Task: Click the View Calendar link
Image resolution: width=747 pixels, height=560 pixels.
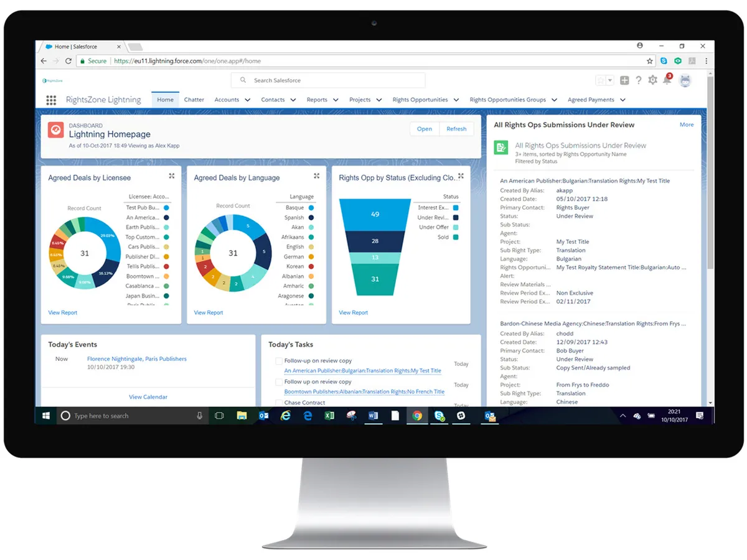Action: point(148,397)
